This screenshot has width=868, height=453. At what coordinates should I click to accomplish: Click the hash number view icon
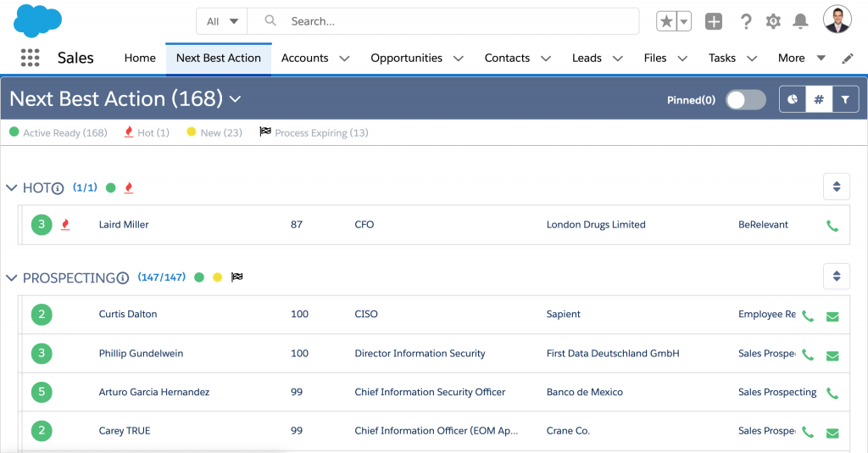[819, 100]
